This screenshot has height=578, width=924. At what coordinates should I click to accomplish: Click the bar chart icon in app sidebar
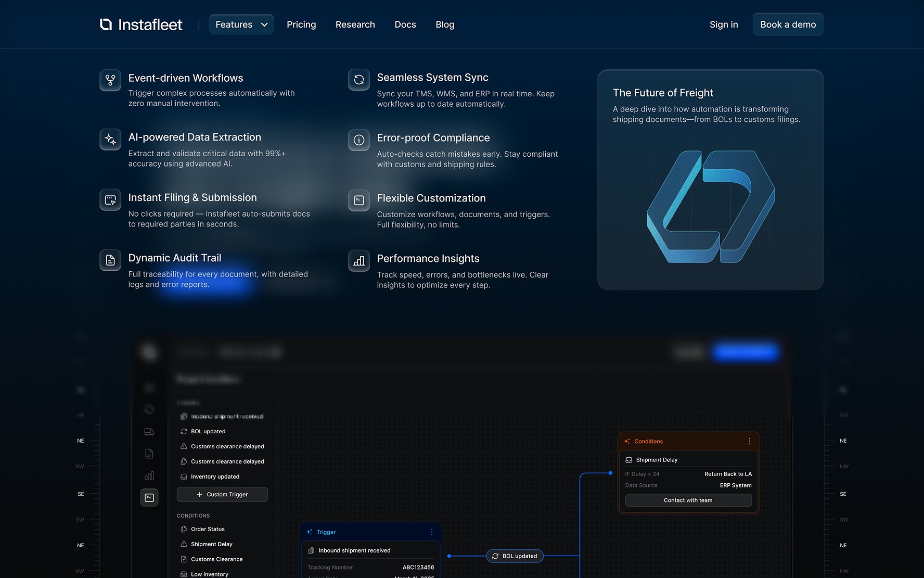click(149, 476)
